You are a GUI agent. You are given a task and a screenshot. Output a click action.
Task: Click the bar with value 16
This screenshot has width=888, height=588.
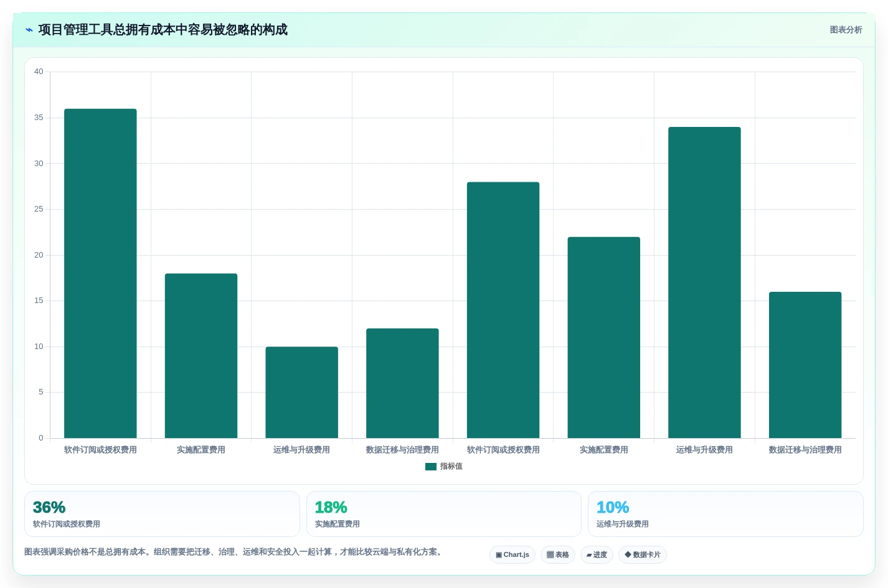tap(805, 365)
